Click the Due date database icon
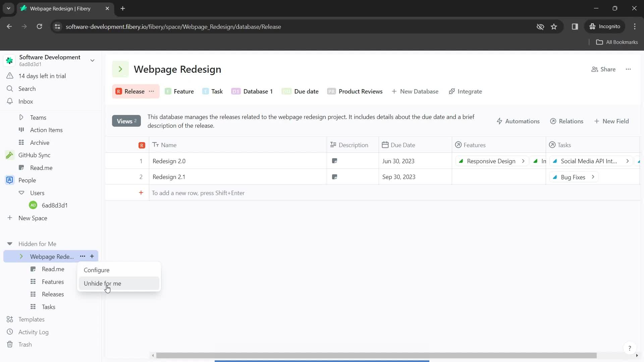This screenshot has height=362, width=644. [287, 92]
